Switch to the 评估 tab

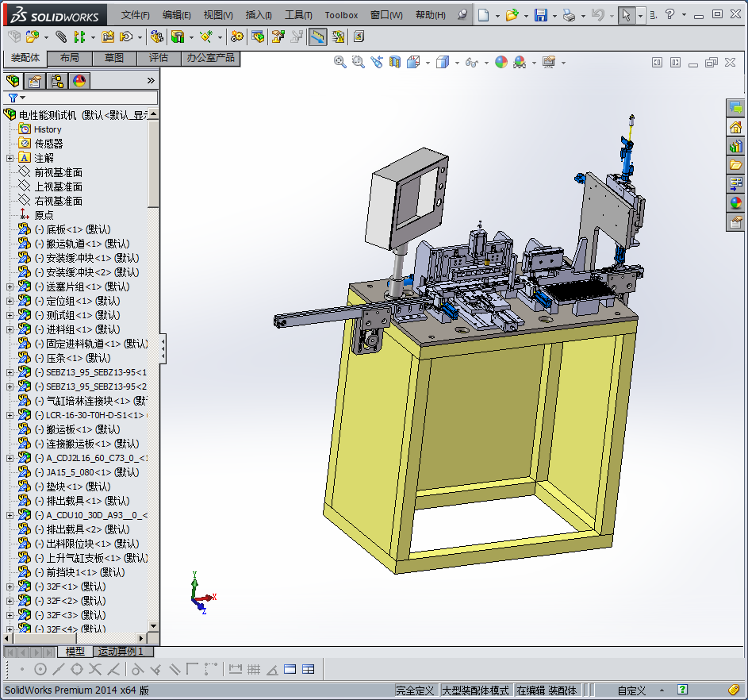(158, 58)
